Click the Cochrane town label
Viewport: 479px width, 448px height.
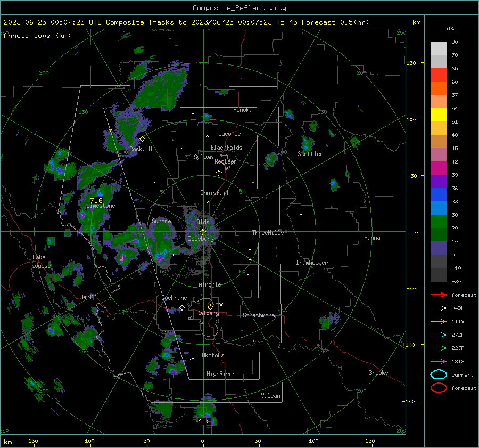(x=174, y=298)
